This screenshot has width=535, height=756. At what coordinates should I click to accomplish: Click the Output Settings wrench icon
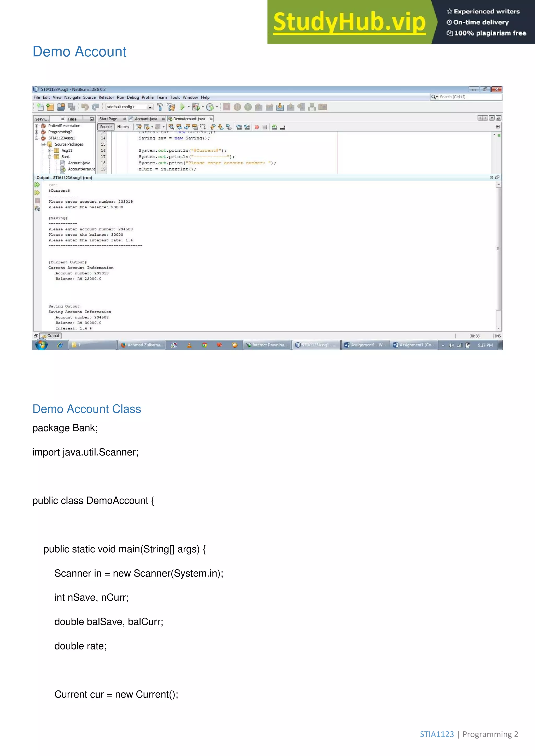pos(37,208)
